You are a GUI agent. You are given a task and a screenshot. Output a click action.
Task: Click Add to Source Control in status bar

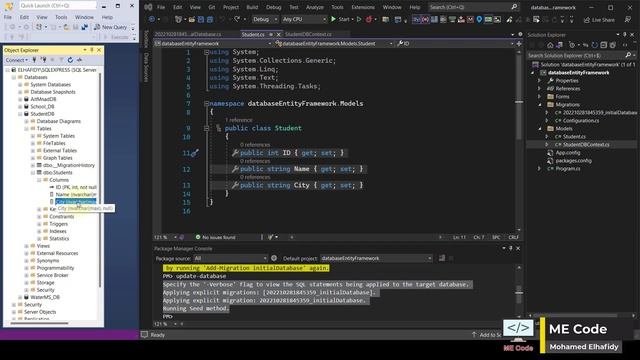(x=487, y=335)
